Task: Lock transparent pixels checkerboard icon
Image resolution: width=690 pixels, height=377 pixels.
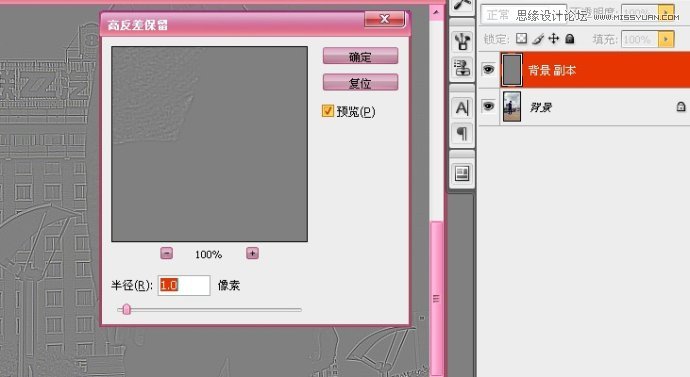Action: (521, 39)
